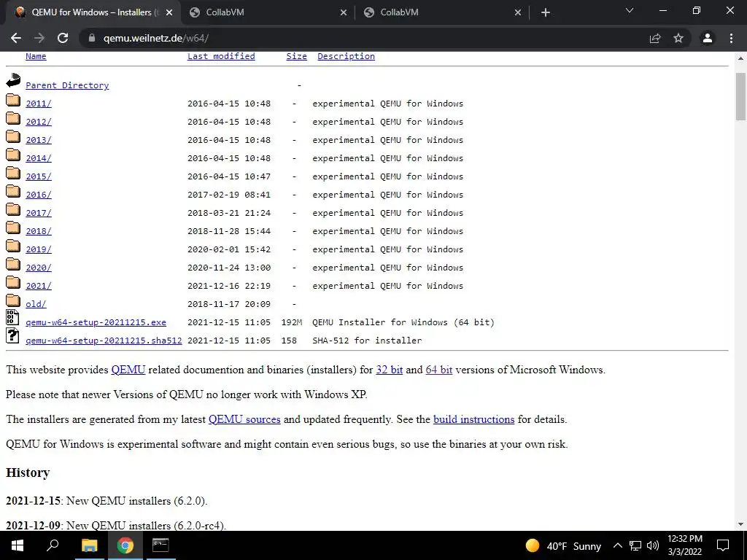Open the Parent Directory link

coord(67,85)
